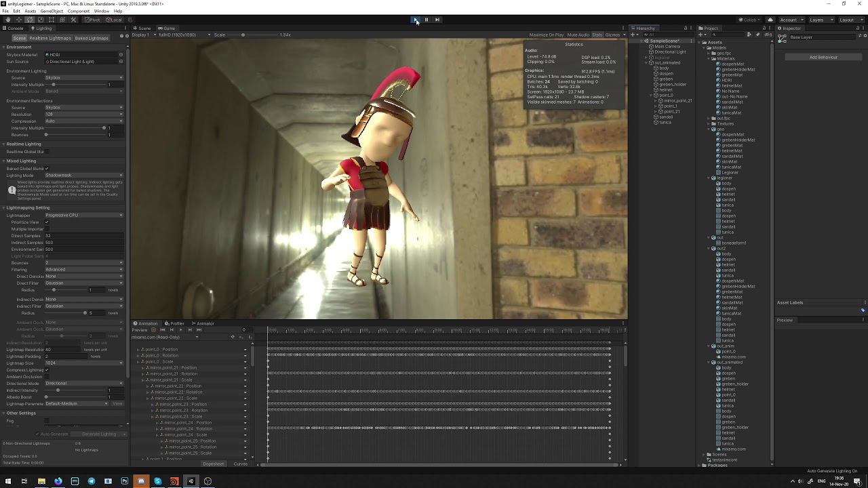Viewport: 868px width, 488px height.
Task: Click the Pause button
Action: [427, 20]
